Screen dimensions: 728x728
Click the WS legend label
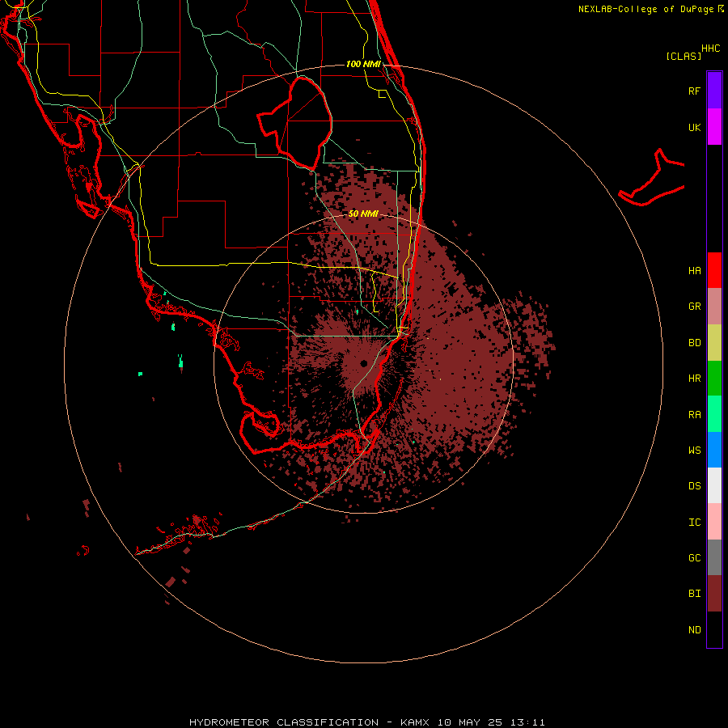point(694,451)
